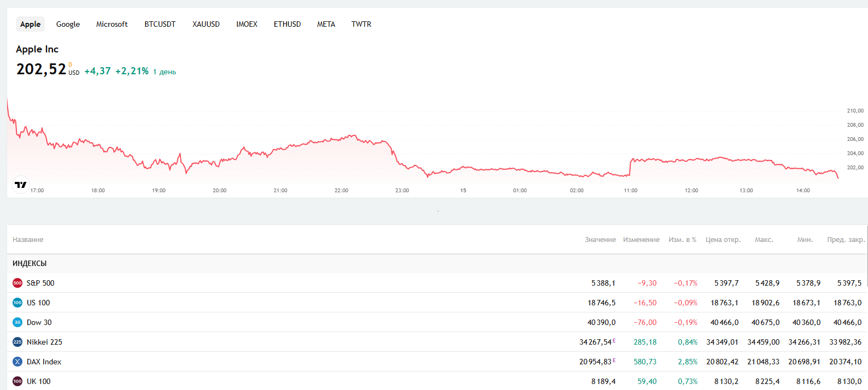Click the DAX Index icon

(17, 362)
